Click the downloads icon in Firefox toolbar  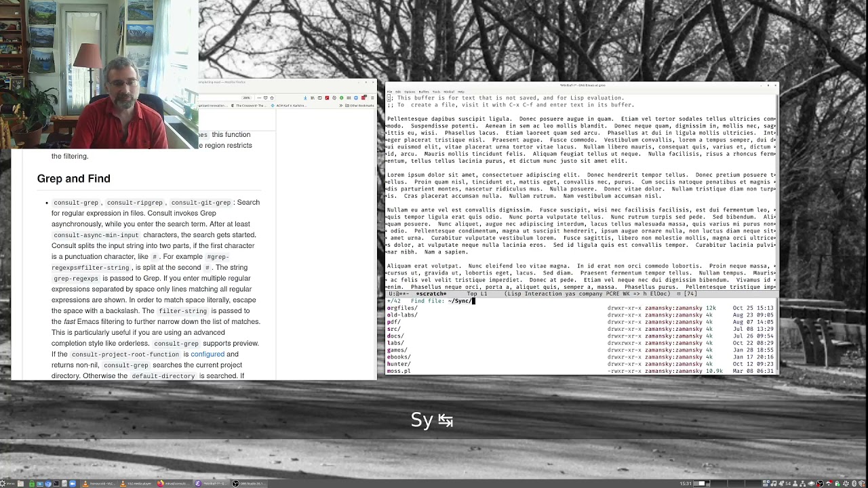(305, 98)
